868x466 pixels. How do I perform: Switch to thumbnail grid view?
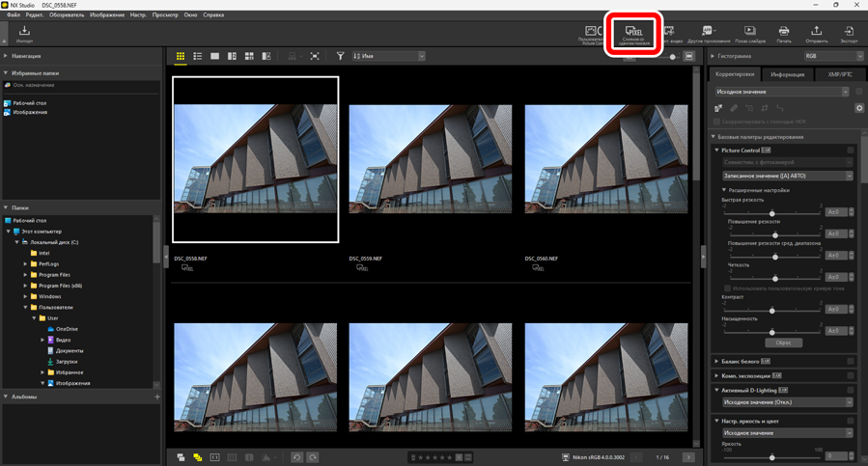pos(181,57)
